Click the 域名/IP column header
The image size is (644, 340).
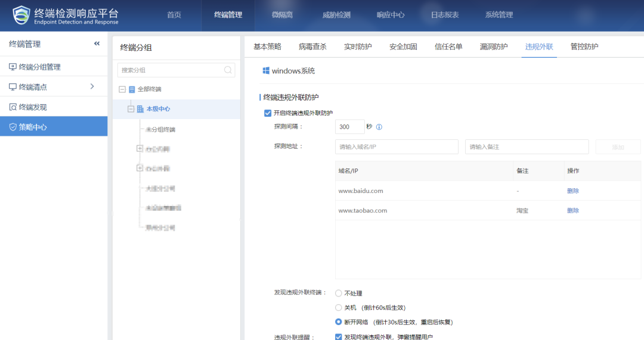coord(425,171)
